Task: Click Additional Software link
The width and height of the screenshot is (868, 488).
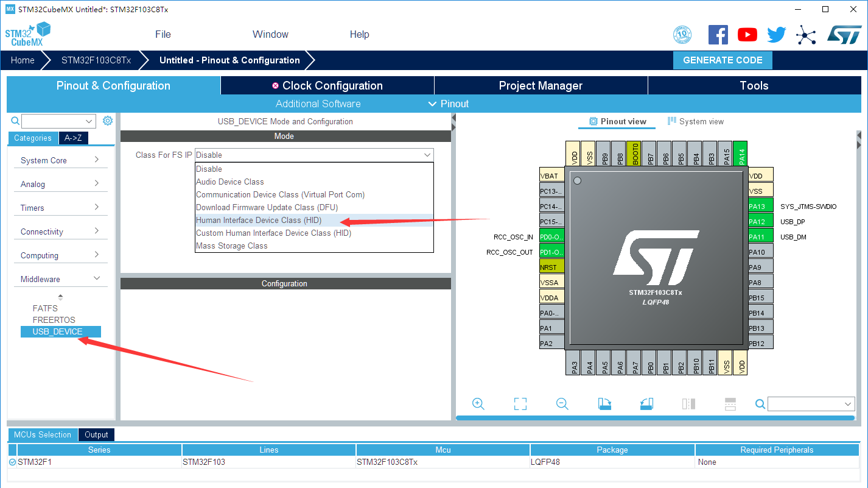Action: (x=318, y=104)
